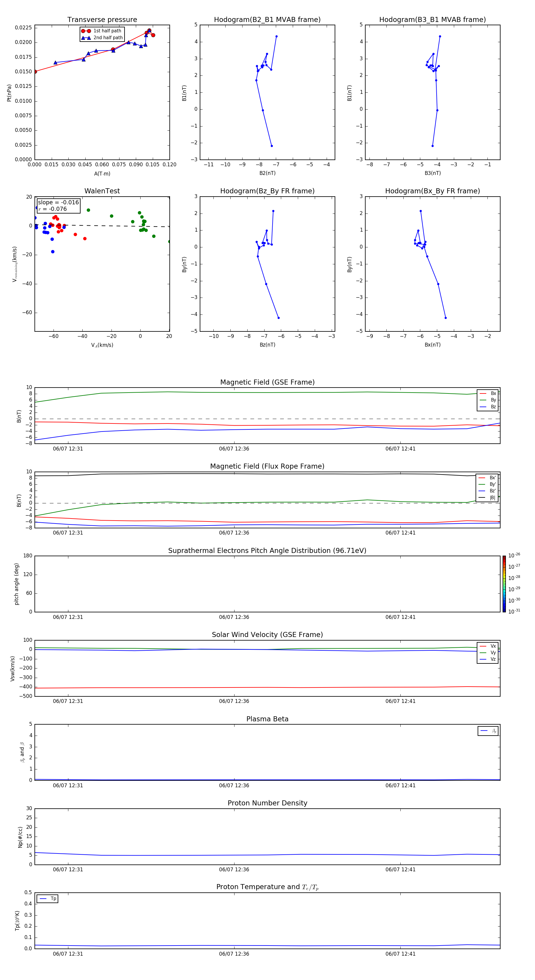
Task: Click the "WalenTest" plot title
Action: [x=102, y=191]
